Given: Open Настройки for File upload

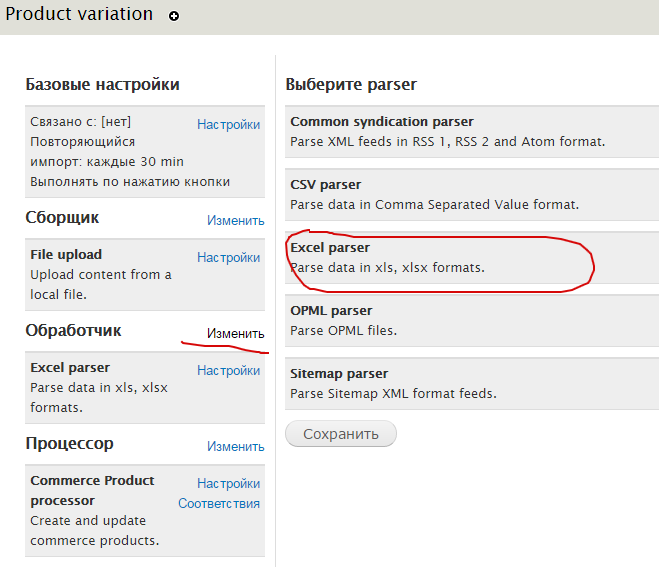Looking at the screenshot, I should (228, 257).
